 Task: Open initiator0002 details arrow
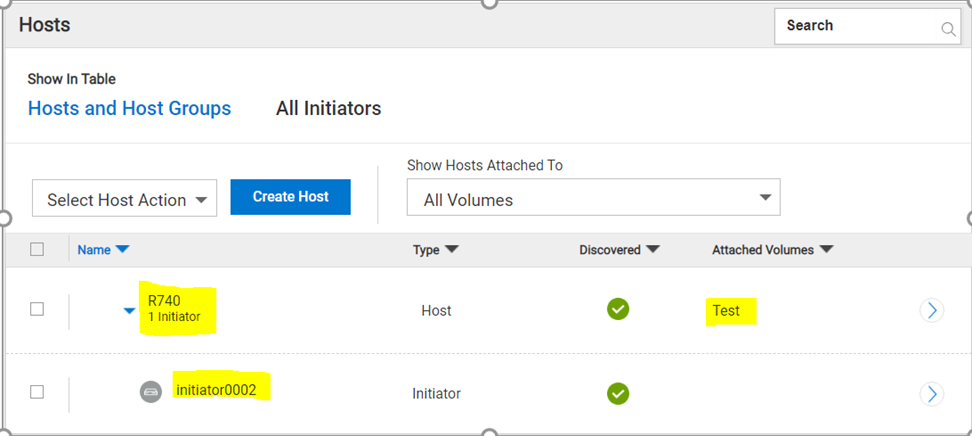[931, 393]
